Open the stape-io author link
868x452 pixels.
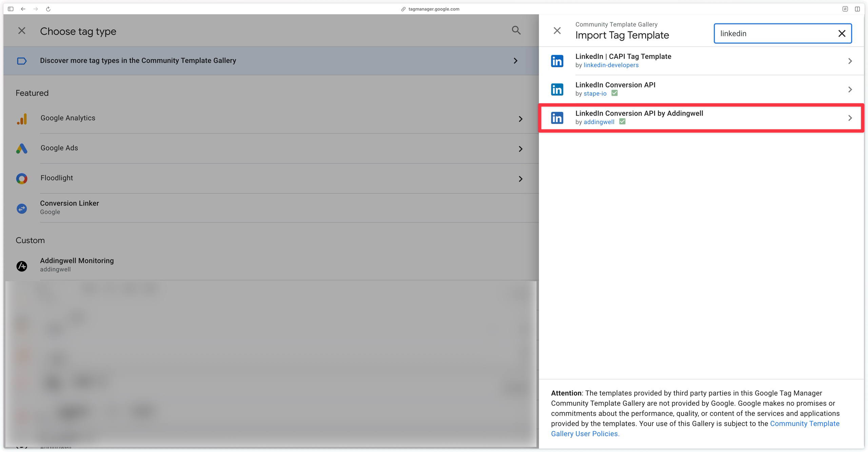click(x=595, y=94)
